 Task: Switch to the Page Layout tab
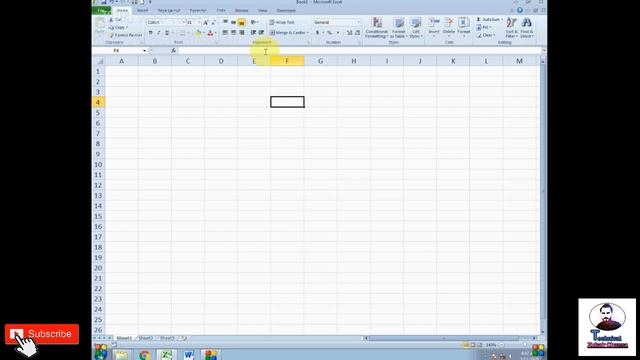point(169,11)
